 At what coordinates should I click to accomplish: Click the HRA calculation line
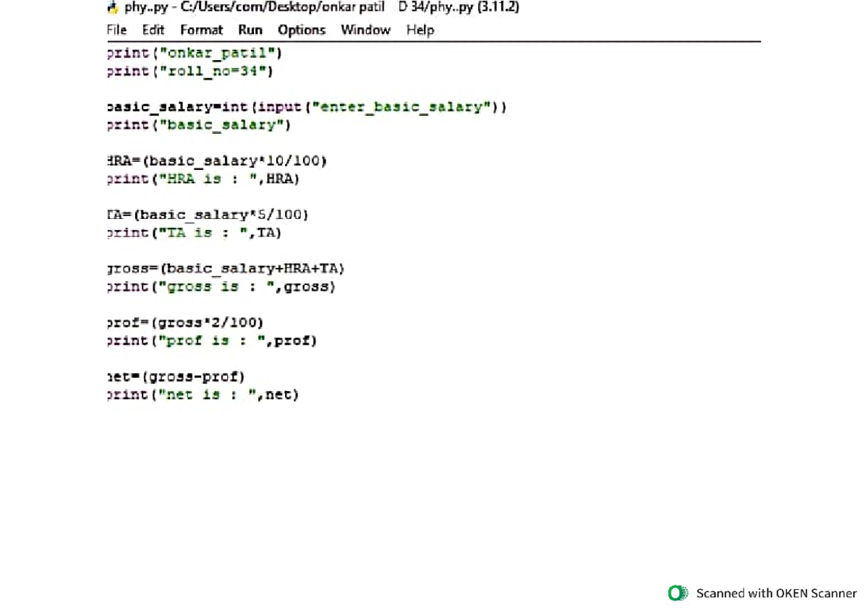click(x=215, y=160)
